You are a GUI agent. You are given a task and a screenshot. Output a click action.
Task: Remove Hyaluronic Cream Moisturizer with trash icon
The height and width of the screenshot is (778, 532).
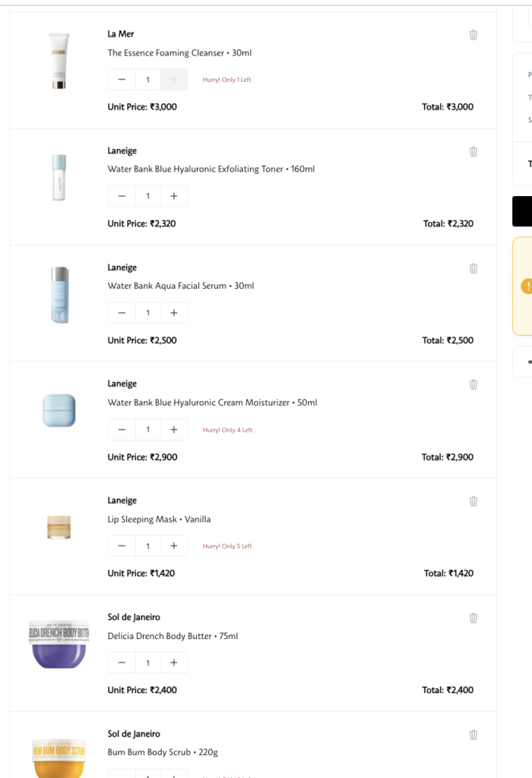pyautogui.click(x=473, y=384)
